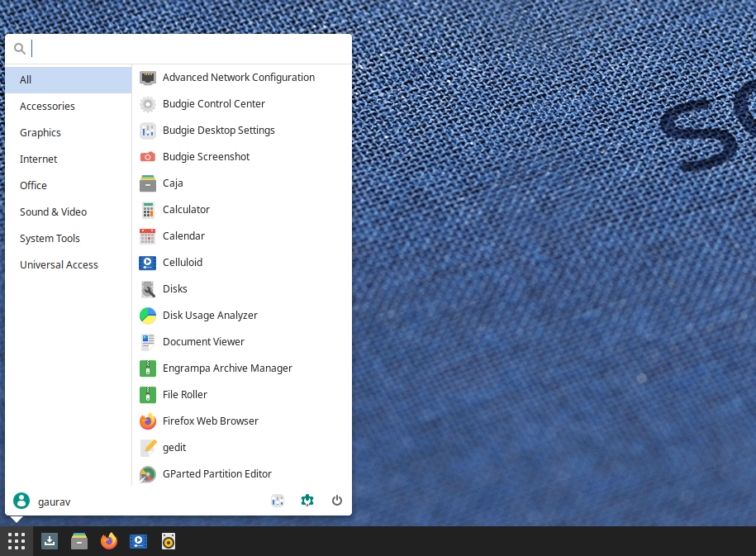Open the GParted Partition Editor icon
Viewport: 756px width, 556px height.
[148, 474]
